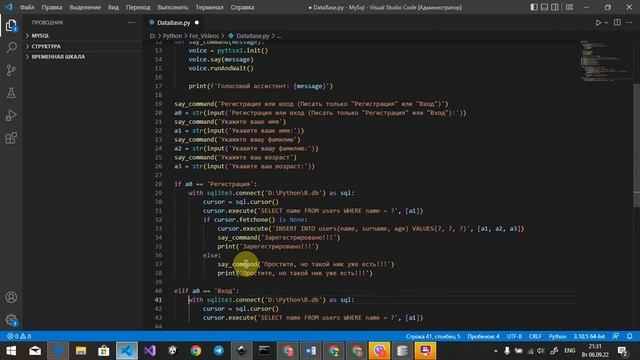Select Python language mode in status bar
The width and height of the screenshot is (640, 360).
point(557,336)
